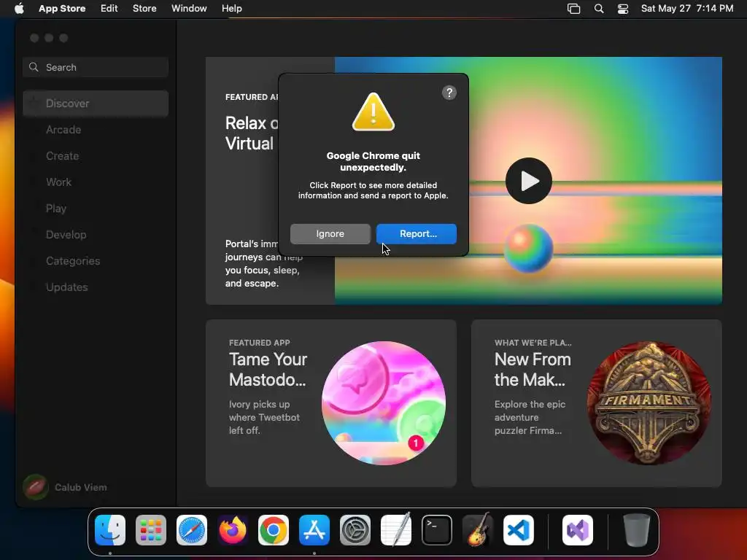Open the App Store menu in menu bar
The height and width of the screenshot is (560, 747).
click(x=62, y=8)
